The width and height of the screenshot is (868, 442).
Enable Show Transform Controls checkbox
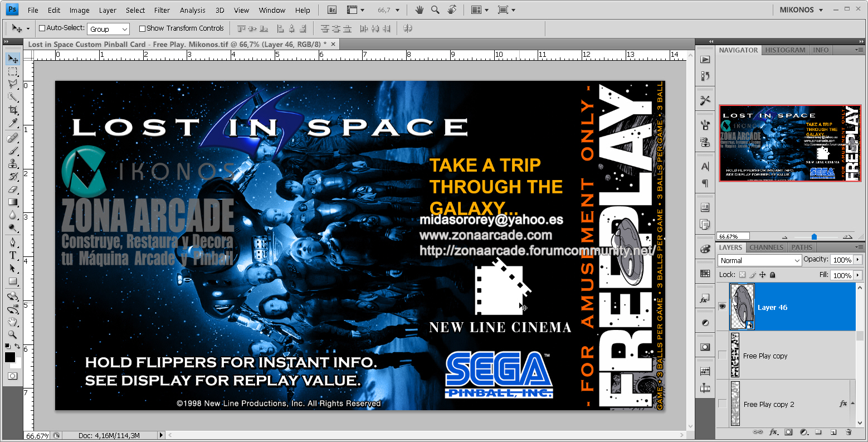tap(142, 28)
